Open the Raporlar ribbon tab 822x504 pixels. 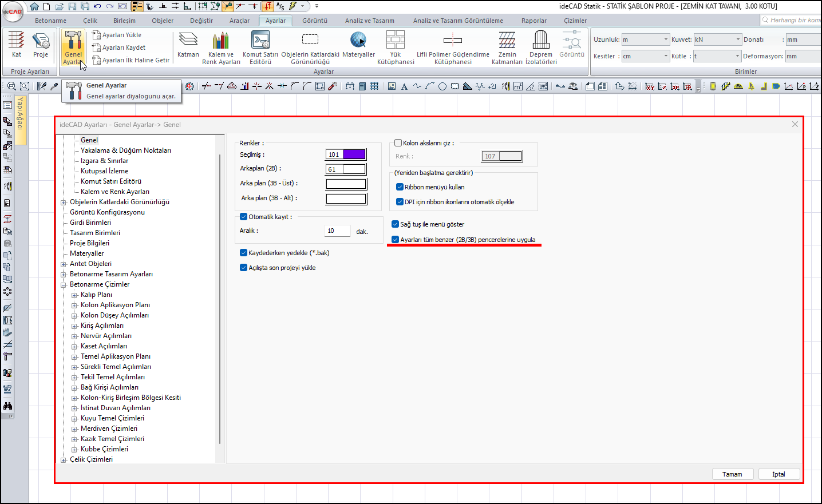click(x=533, y=21)
